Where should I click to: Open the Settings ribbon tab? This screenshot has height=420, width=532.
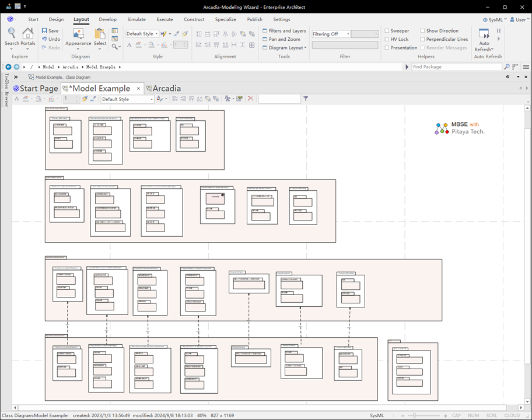pos(282,19)
